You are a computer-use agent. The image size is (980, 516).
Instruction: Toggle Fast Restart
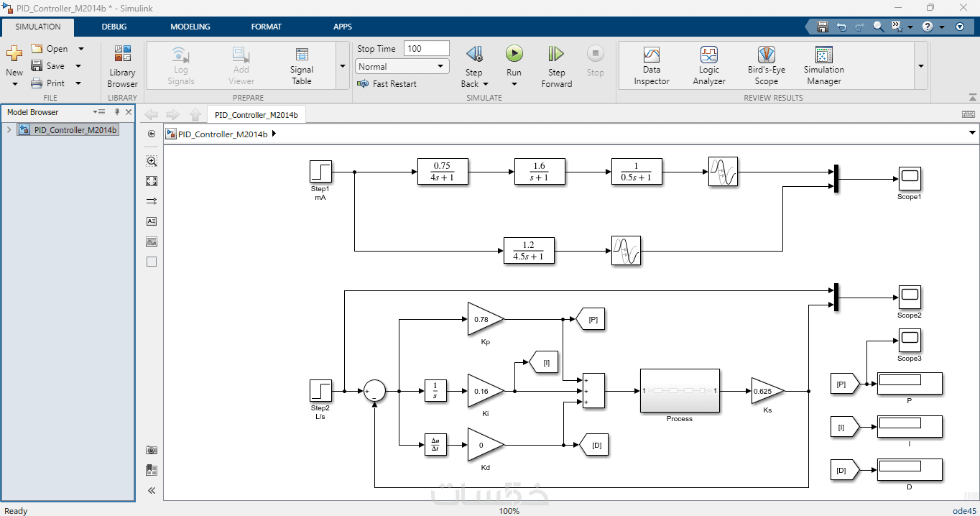click(387, 84)
